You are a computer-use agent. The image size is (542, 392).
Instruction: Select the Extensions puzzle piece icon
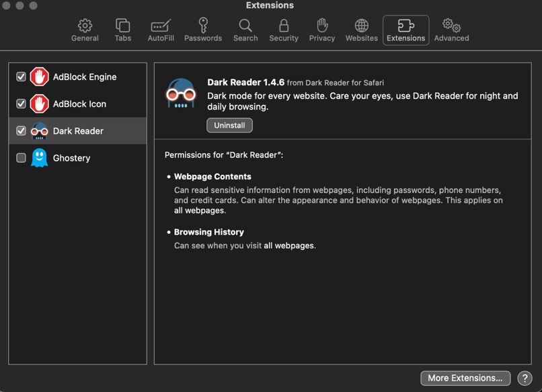pyautogui.click(x=405, y=26)
